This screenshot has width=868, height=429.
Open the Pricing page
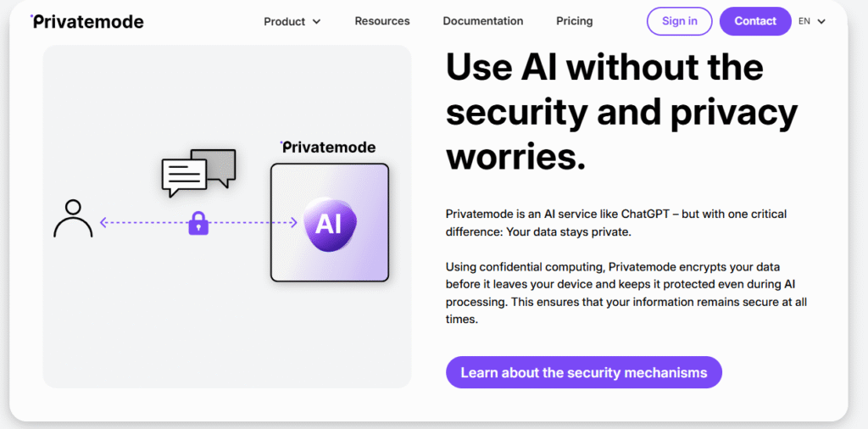[575, 21]
